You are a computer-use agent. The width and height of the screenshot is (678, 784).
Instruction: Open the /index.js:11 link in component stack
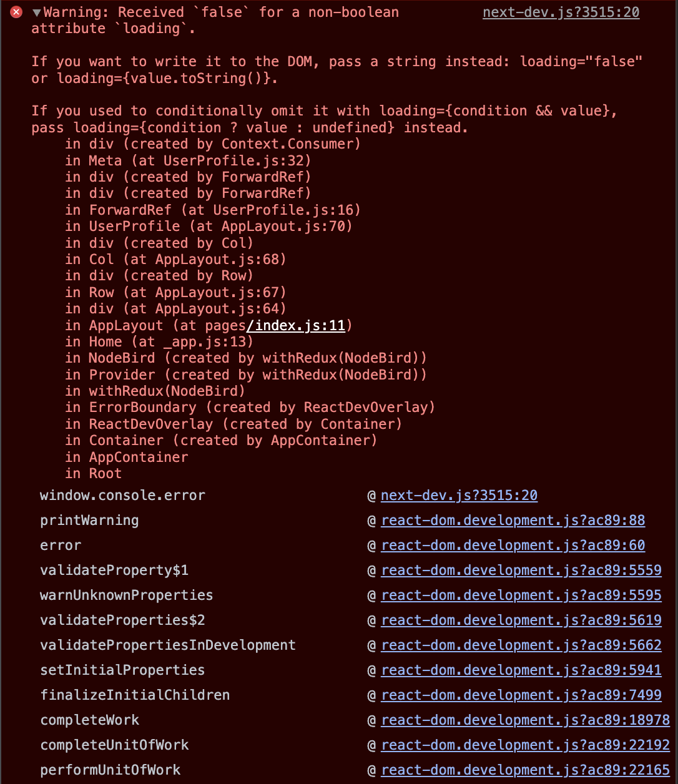point(297,325)
